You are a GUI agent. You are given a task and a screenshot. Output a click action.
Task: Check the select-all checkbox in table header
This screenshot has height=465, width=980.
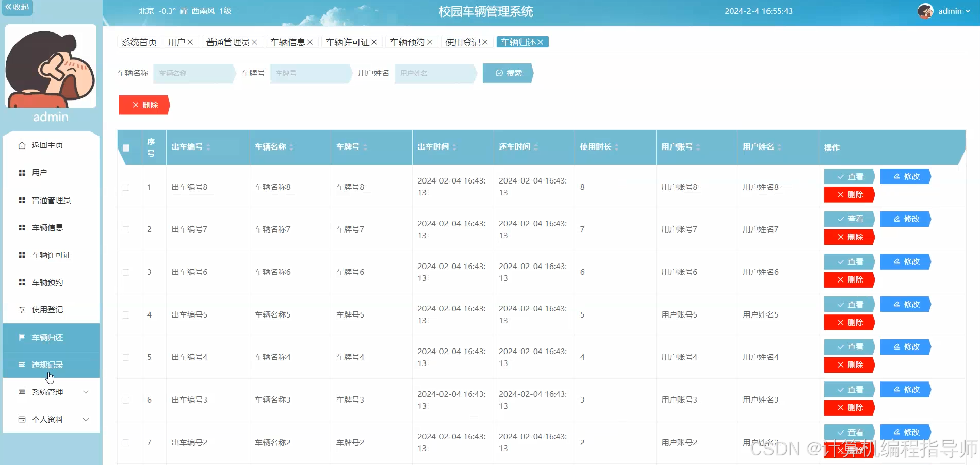(126, 147)
